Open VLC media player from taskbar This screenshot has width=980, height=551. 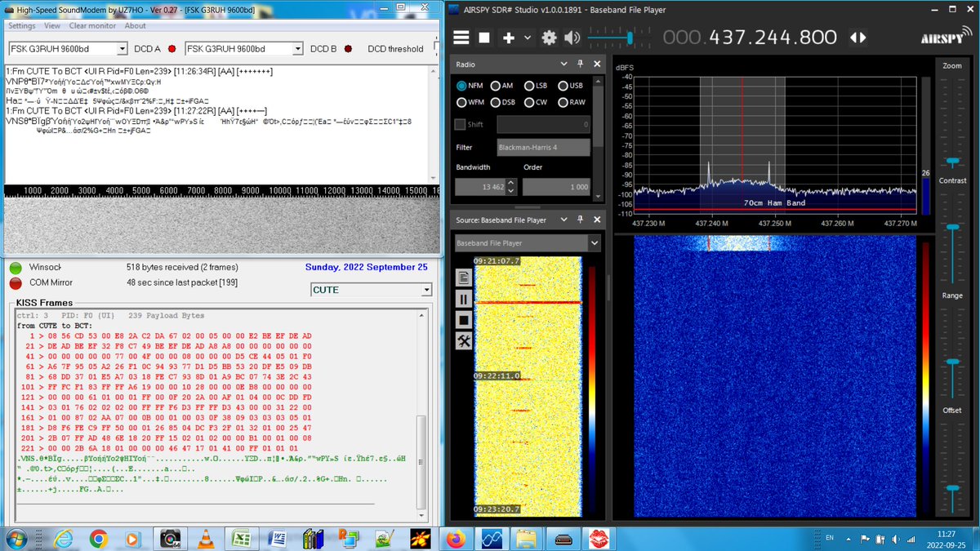click(x=207, y=538)
